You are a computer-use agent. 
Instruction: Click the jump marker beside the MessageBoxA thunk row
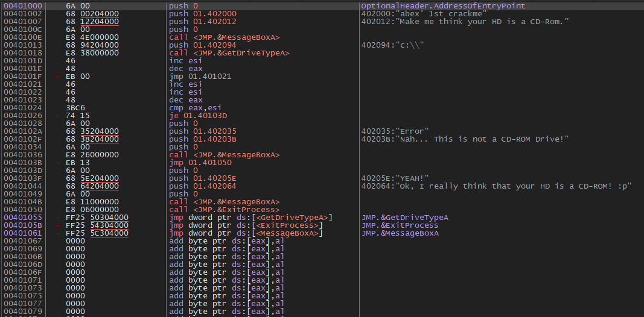click(59, 233)
